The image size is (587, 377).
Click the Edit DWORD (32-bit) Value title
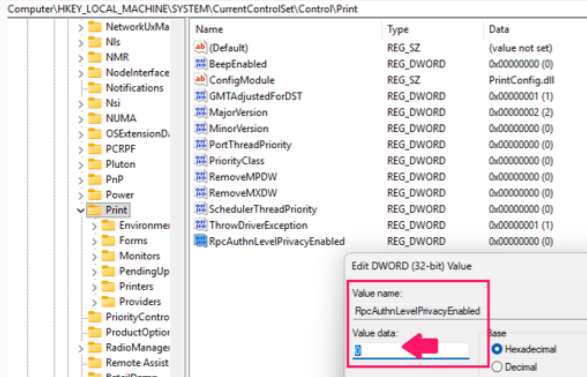pyautogui.click(x=411, y=266)
